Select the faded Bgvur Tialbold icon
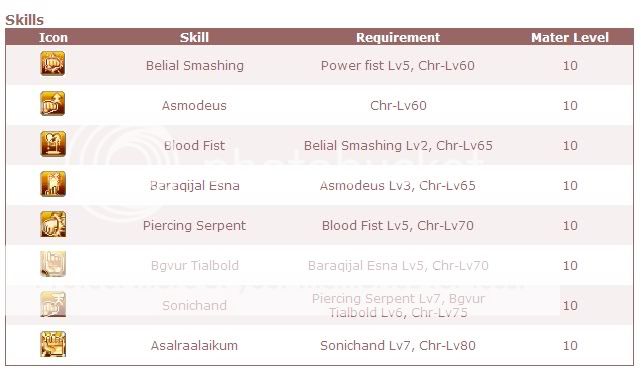 pyautogui.click(x=53, y=264)
